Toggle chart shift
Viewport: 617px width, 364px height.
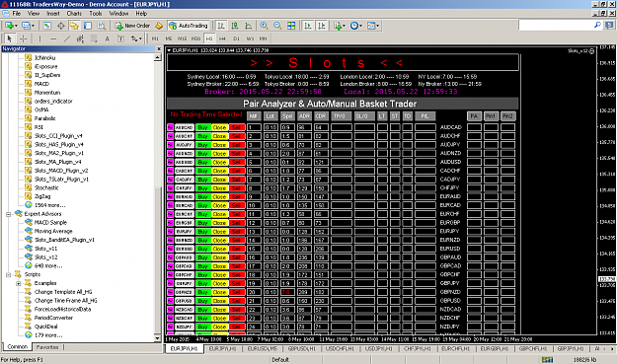[322, 26]
